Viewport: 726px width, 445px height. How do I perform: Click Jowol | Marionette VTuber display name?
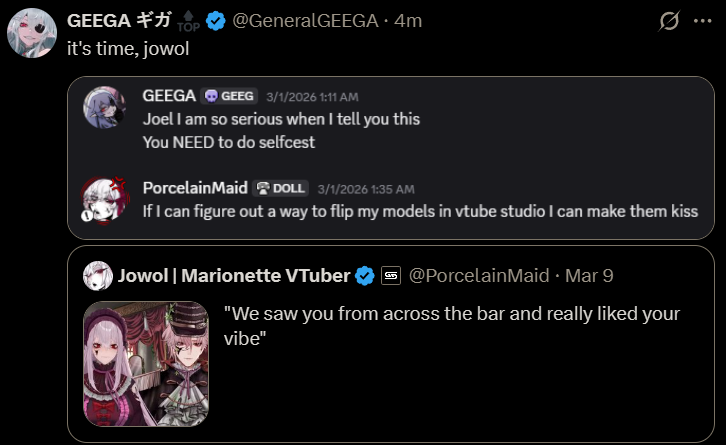234,276
